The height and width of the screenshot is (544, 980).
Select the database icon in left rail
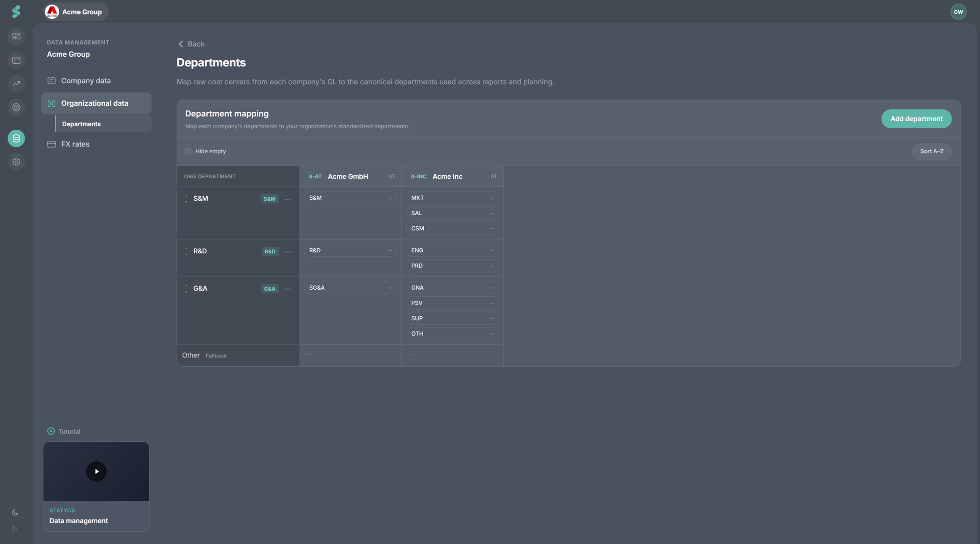point(16,138)
